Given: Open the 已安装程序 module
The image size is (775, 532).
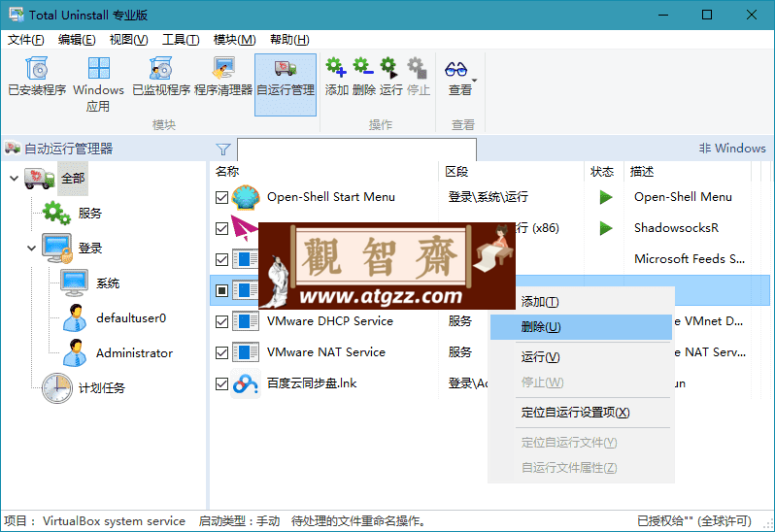Looking at the screenshot, I should pos(37,77).
